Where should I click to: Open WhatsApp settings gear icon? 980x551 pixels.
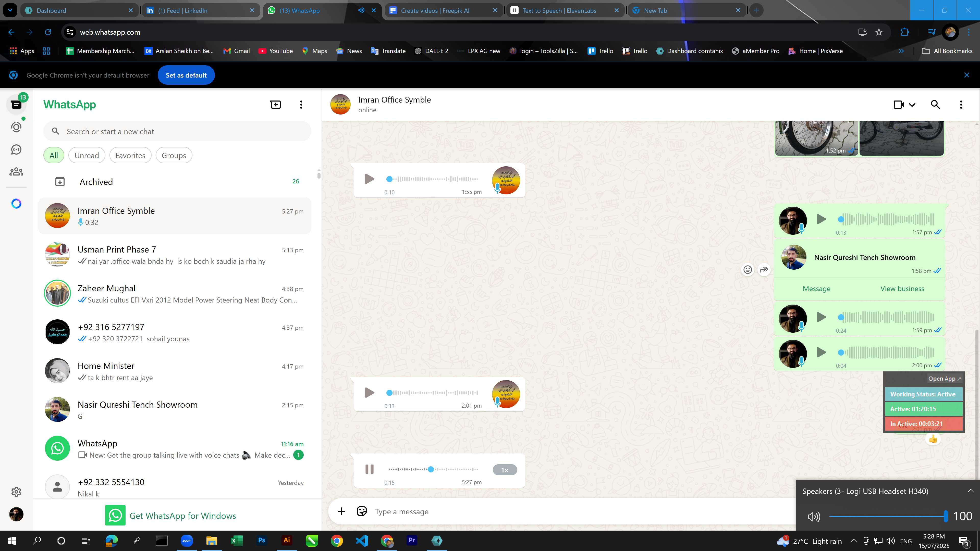click(16, 492)
